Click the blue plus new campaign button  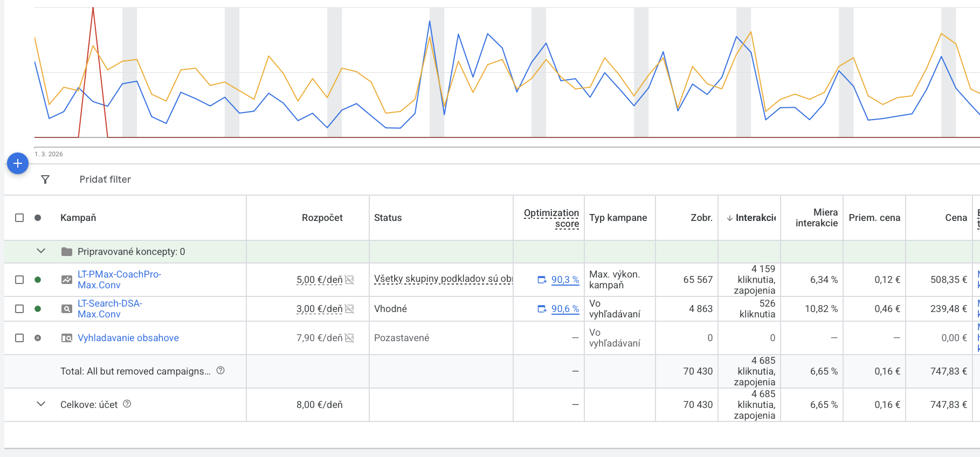pyautogui.click(x=18, y=163)
